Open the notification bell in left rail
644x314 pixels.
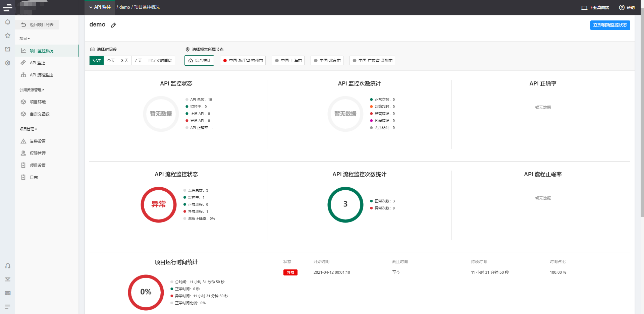(7, 22)
